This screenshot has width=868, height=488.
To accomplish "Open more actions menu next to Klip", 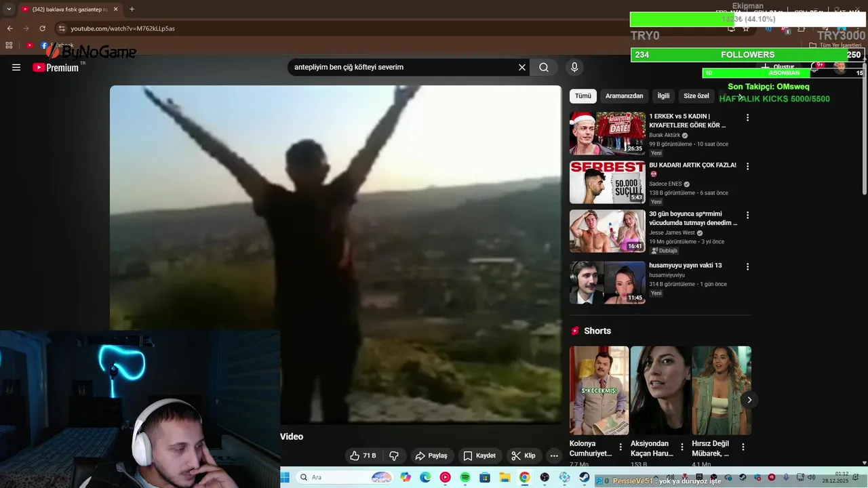I will 554,455.
